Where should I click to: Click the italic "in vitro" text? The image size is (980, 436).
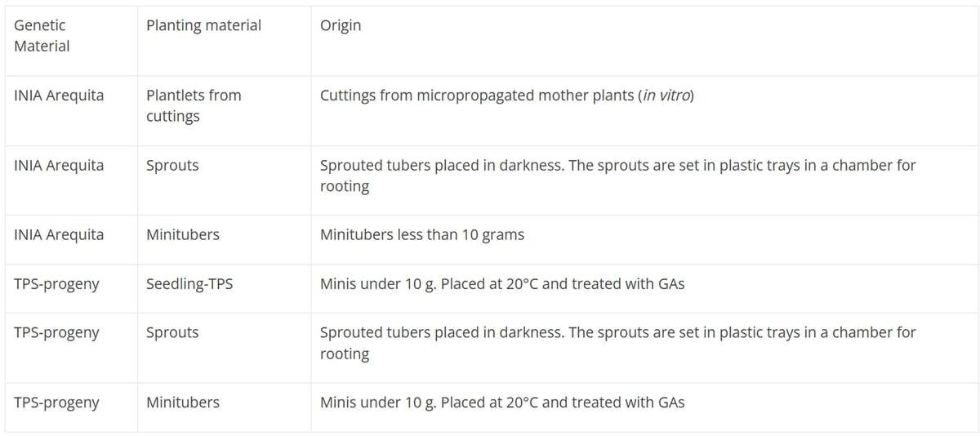coord(666,96)
